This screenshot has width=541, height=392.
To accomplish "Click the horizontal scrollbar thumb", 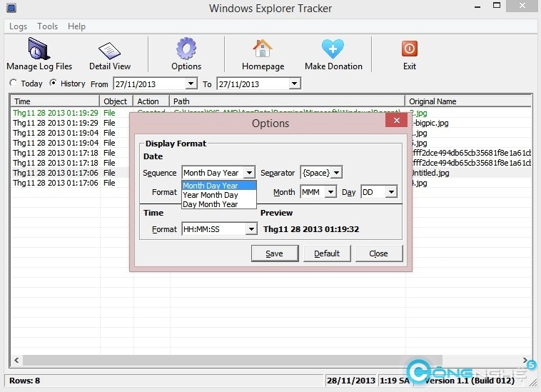I will 232,361.
